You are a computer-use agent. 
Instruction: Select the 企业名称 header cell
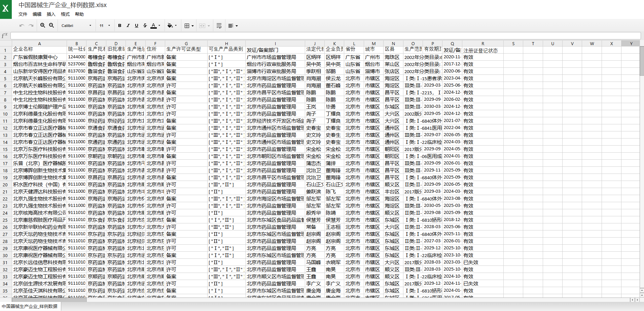39,50
